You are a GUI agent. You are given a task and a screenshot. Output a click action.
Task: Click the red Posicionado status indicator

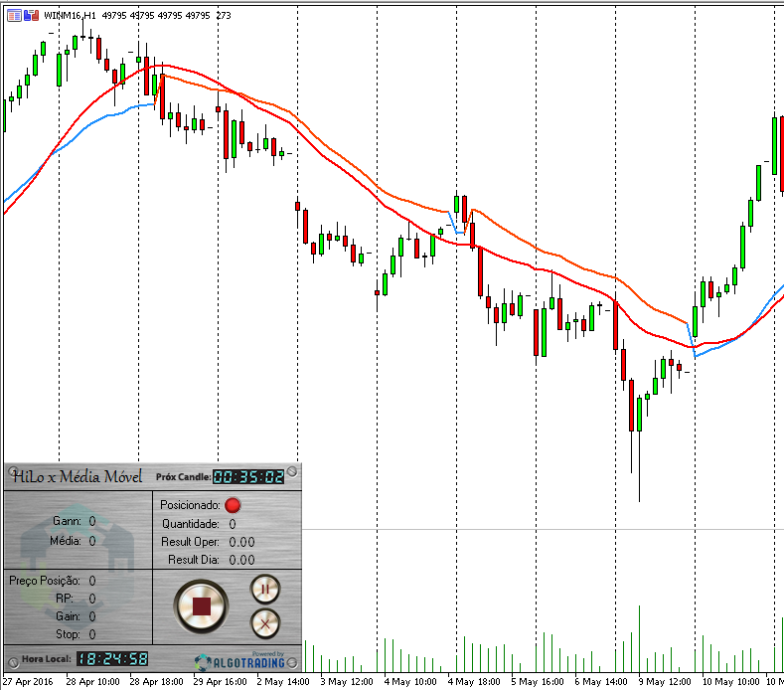(x=233, y=505)
